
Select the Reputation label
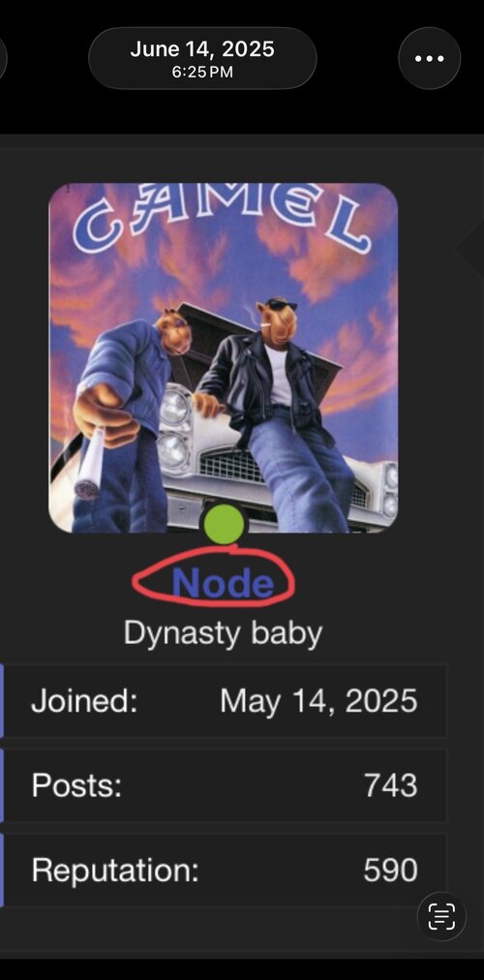point(115,870)
